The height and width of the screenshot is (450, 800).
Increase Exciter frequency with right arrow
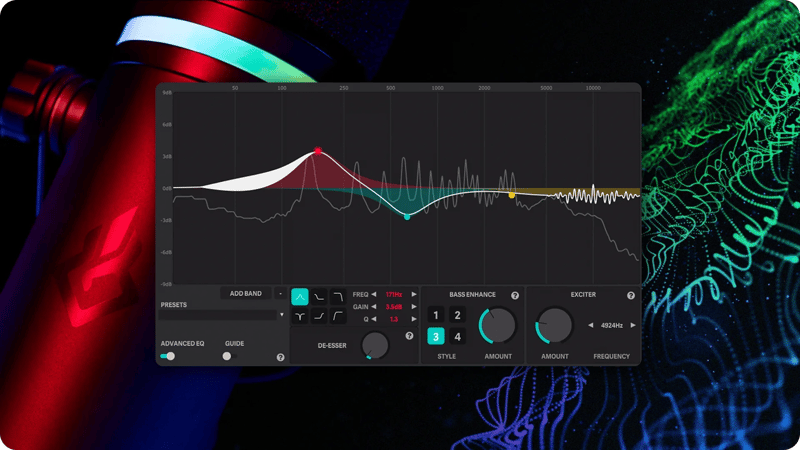click(633, 325)
